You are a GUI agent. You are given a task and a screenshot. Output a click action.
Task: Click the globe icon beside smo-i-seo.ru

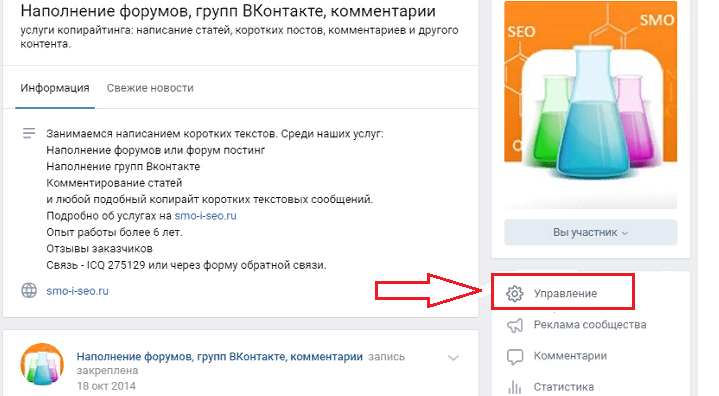29,291
